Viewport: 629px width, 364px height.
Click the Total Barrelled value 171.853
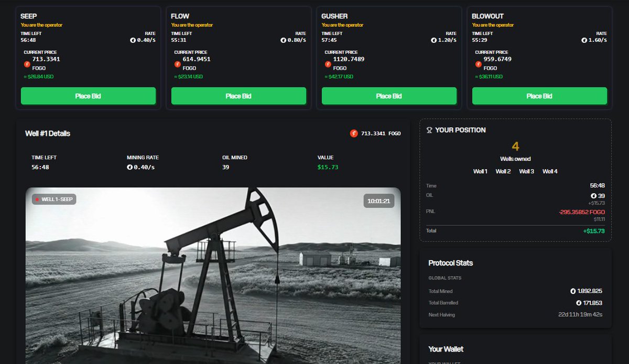593,303
